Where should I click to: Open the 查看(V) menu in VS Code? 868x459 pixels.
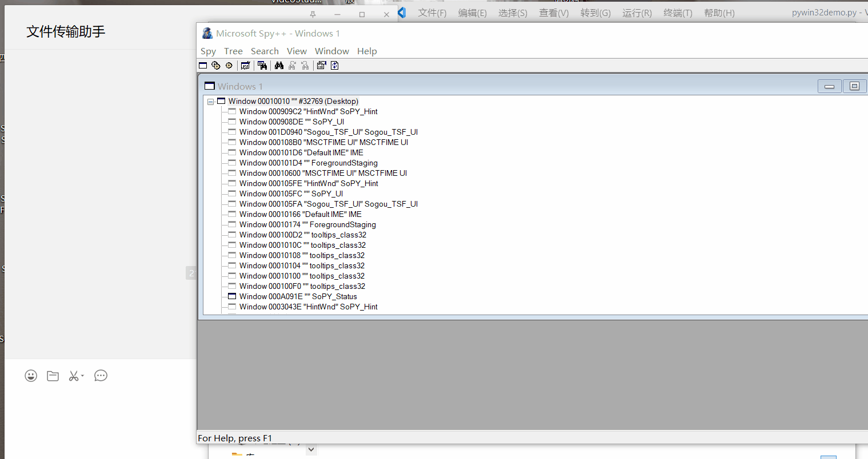[x=554, y=13]
